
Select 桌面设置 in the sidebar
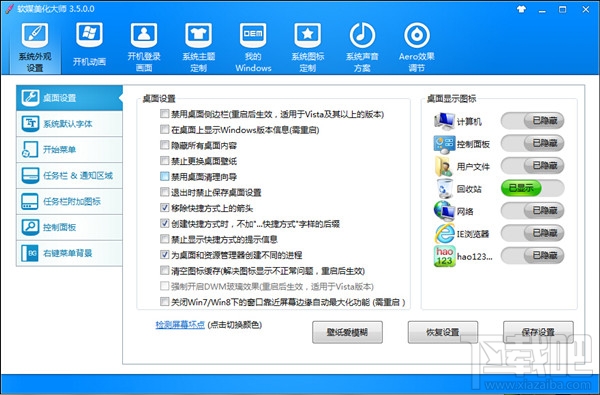pyautogui.click(x=69, y=98)
